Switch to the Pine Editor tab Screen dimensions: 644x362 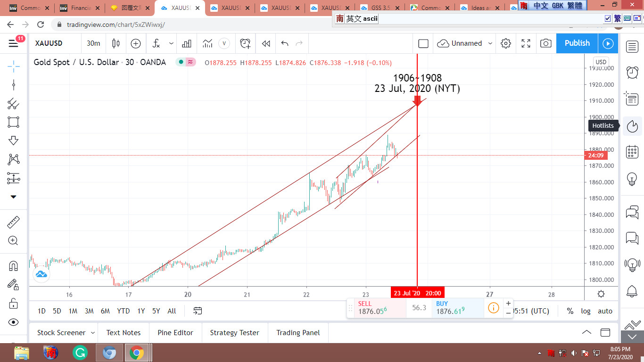pyautogui.click(x=175, y=333)
